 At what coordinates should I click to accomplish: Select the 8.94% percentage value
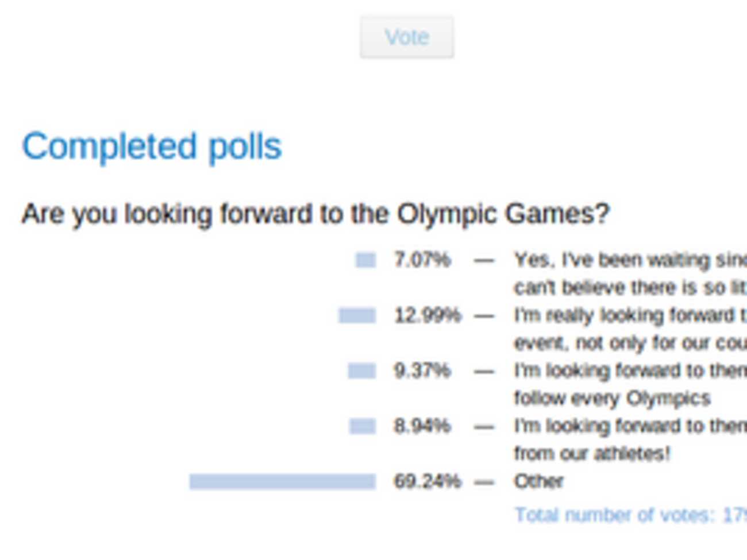coord(422,426)
